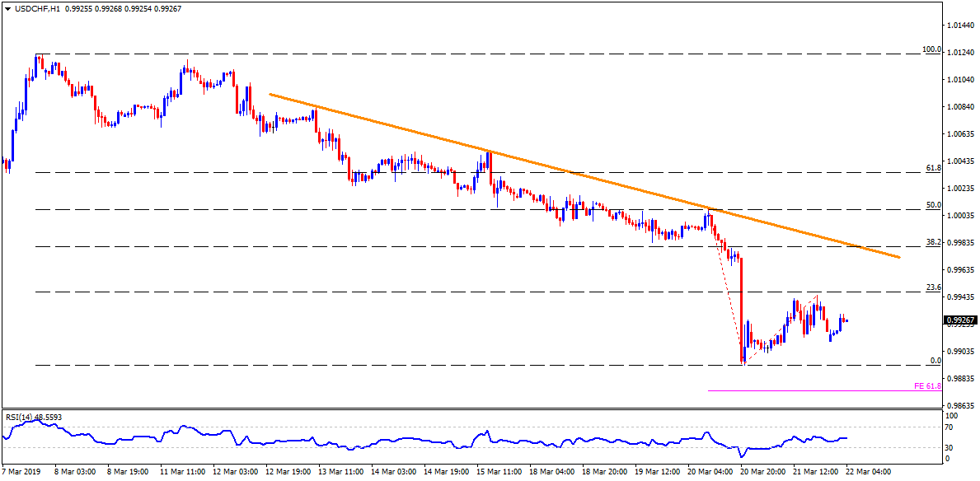Click the 7 Mar 2019 date label
Image resolution: width=980 pixels, height=481 pixels.
coord(22,472)
